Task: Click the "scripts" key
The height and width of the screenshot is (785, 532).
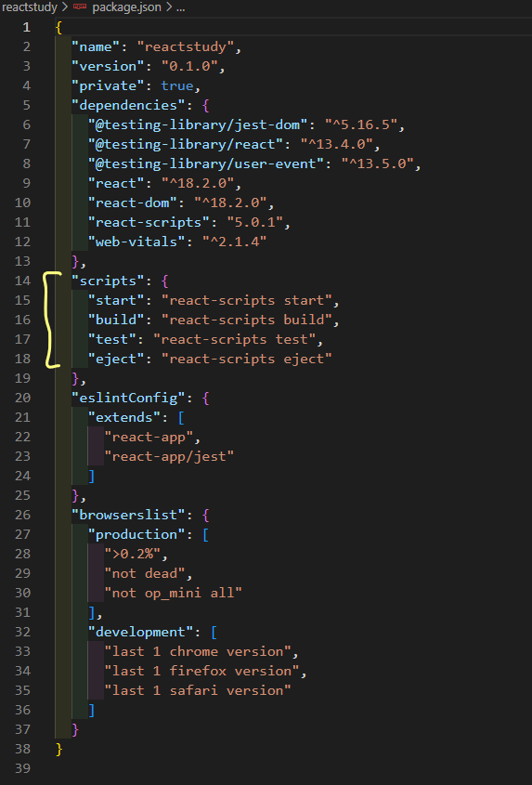Action: [109, 281]
